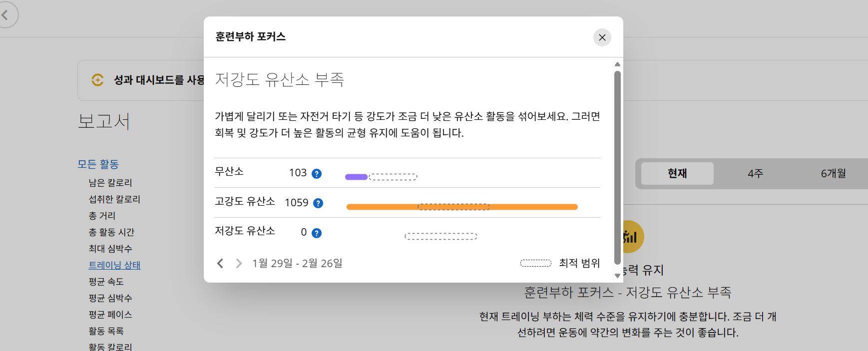Viewport: 868px width, 351px height.
Task: Click help icon next to 저강도 유산소
Action: coord(316,233)
